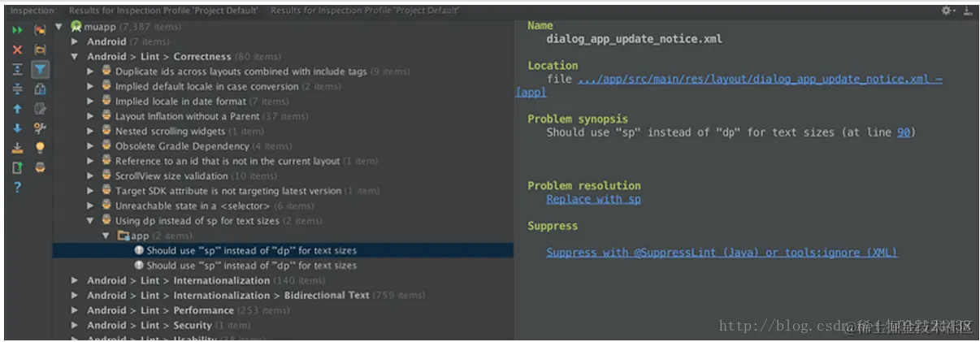
Task: Close inspection results with red X icon
Action: tap(17, 50)
